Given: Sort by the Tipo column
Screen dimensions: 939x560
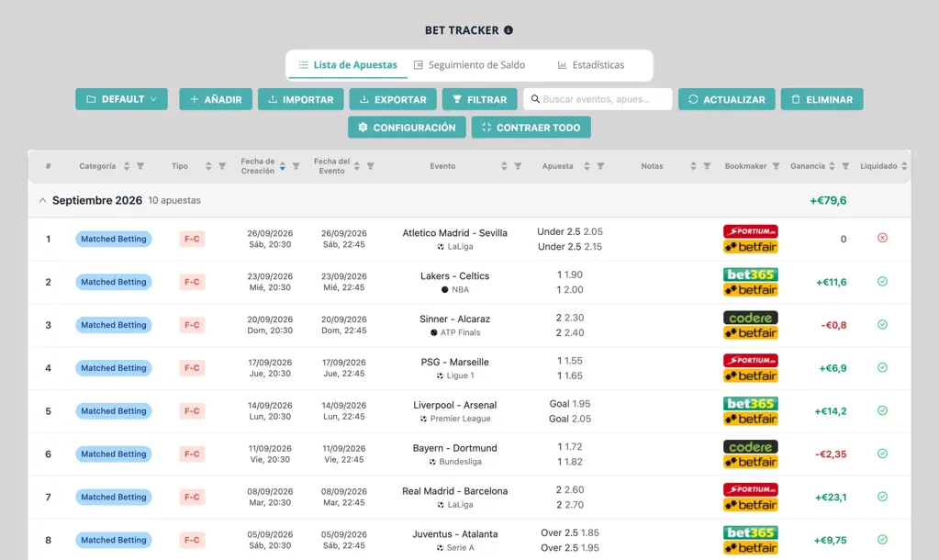Looking at the screenshot, I should tap(208, 166).
